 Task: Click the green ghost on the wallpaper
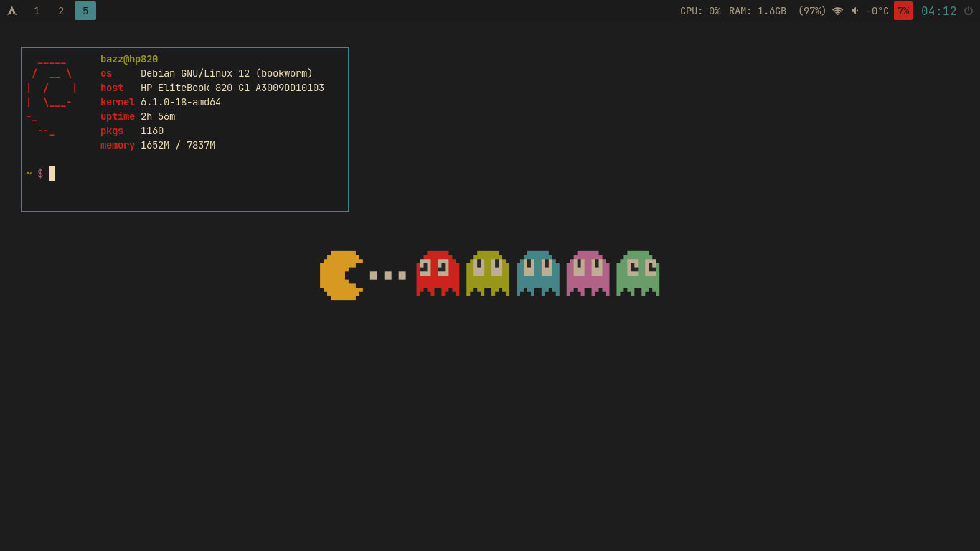coord(638,273)
